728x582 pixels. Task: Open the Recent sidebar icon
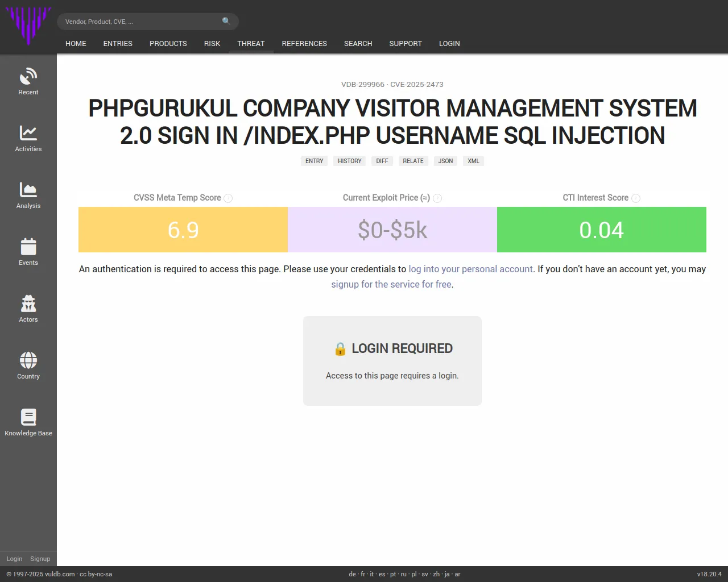(x=28, y=76)
